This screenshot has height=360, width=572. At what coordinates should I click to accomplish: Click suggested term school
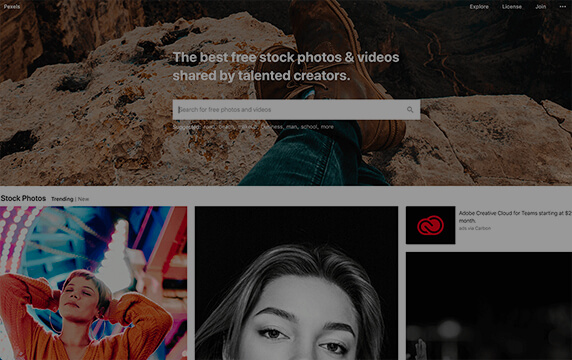click(x=309, y=127)
